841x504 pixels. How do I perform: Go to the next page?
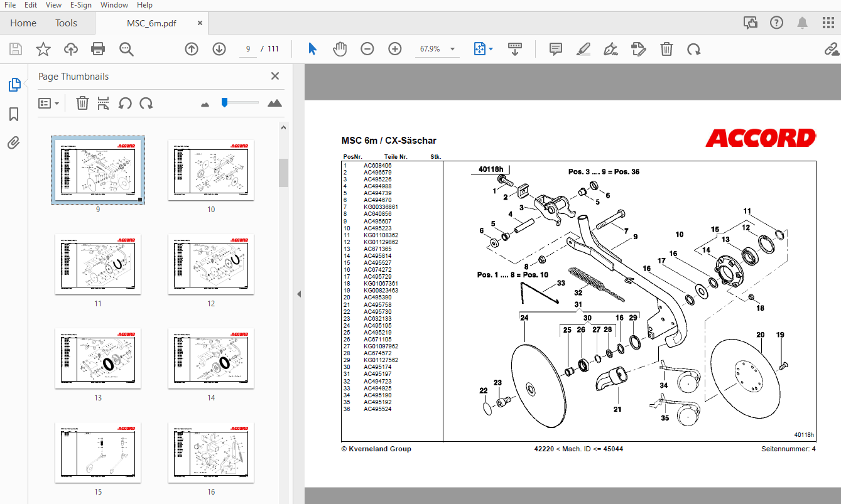coord(219,49)
